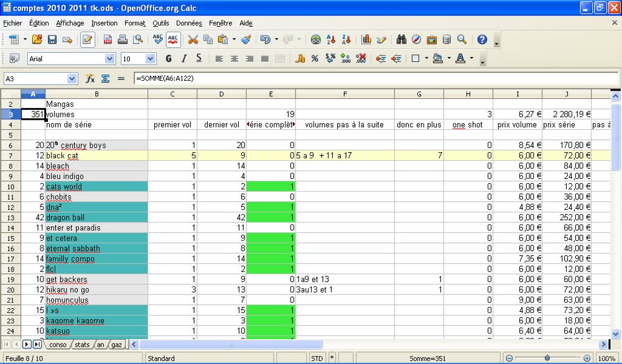Viewport: 622px width, 364px height.
Task: Toggle Edit File mode icon
Action: tap(87, 40)
